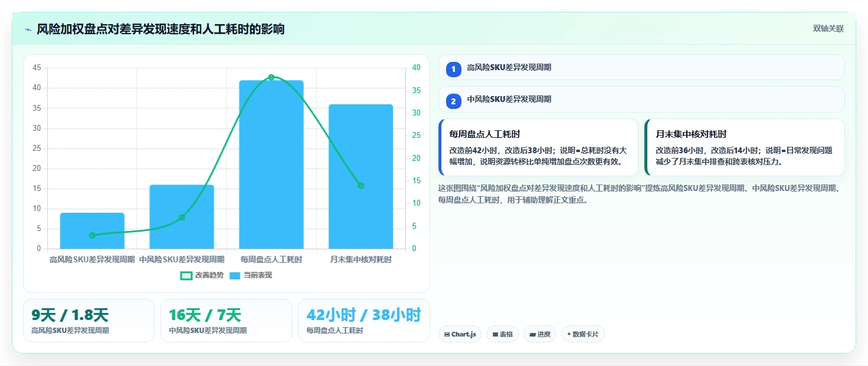Viewport: 868px width, 366px height.
Task: Click the 月末集中核对耗时 blue bar
Action: tap(361, 176)
